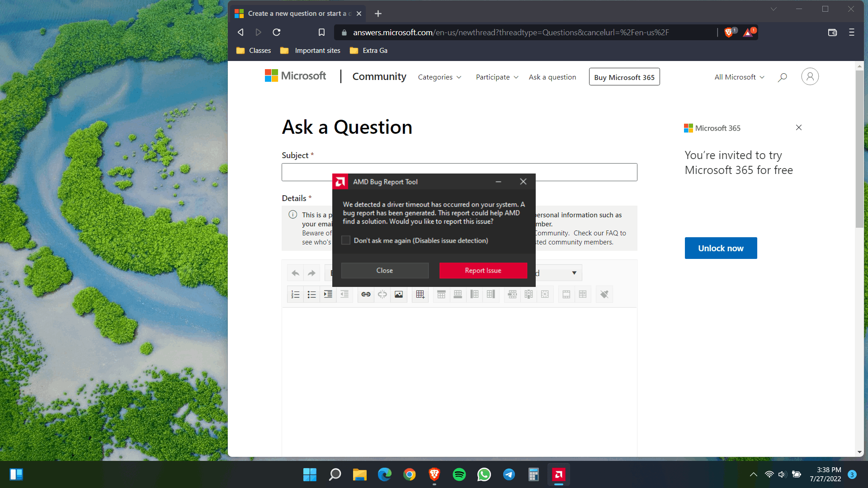Click the indent increase icon in toolbar
Image resolution: width=868 pixels, height=488 pixels.
click(327, 294)
